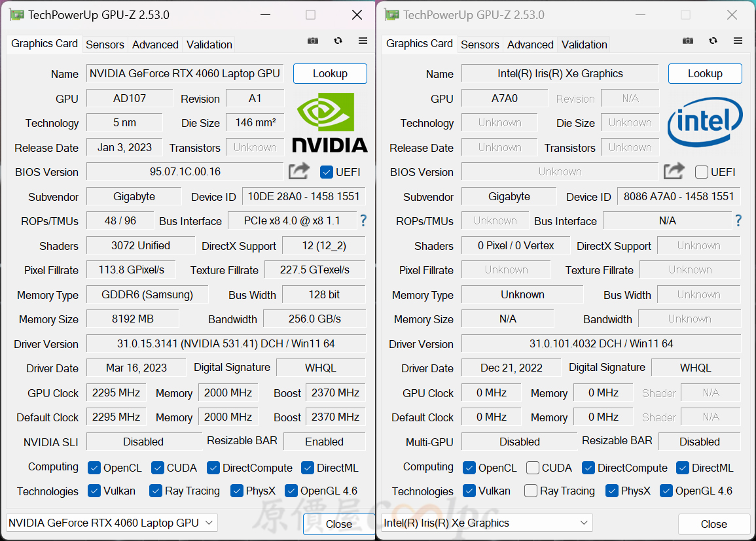The height and width of the screenshot is (541, 756).
Task: Click Pixel Fillrate value 113.8 GPixel/s
Action: coord(131,270)
